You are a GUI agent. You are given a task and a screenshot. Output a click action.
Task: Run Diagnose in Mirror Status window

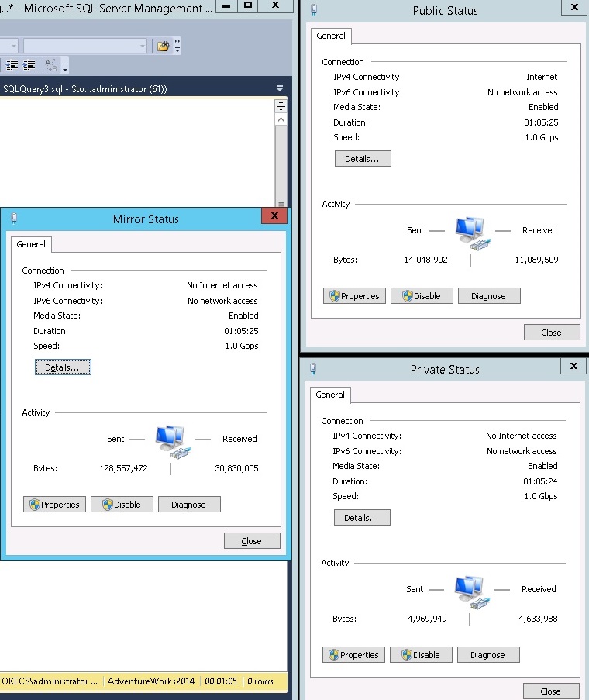(189, 505)
